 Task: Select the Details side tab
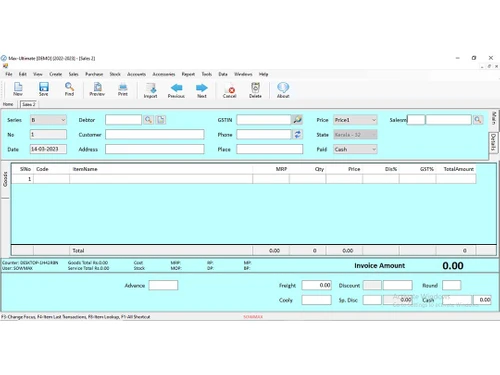[x=494, y=142]
